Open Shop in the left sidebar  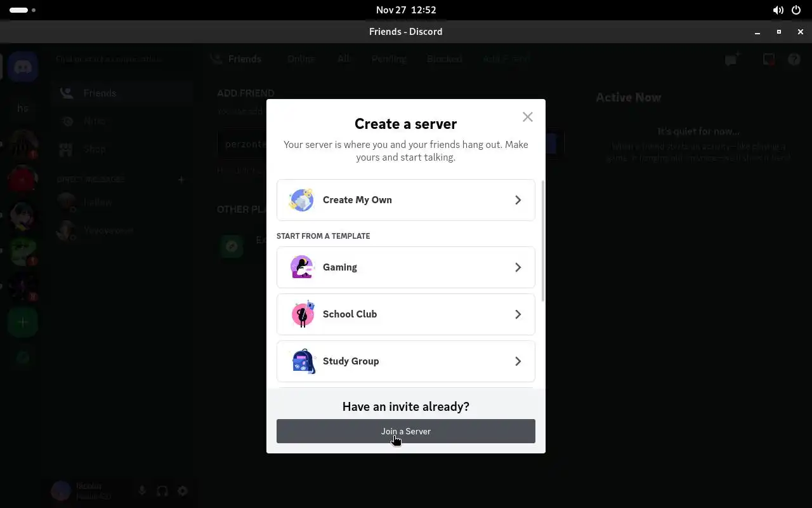(122, 149)
